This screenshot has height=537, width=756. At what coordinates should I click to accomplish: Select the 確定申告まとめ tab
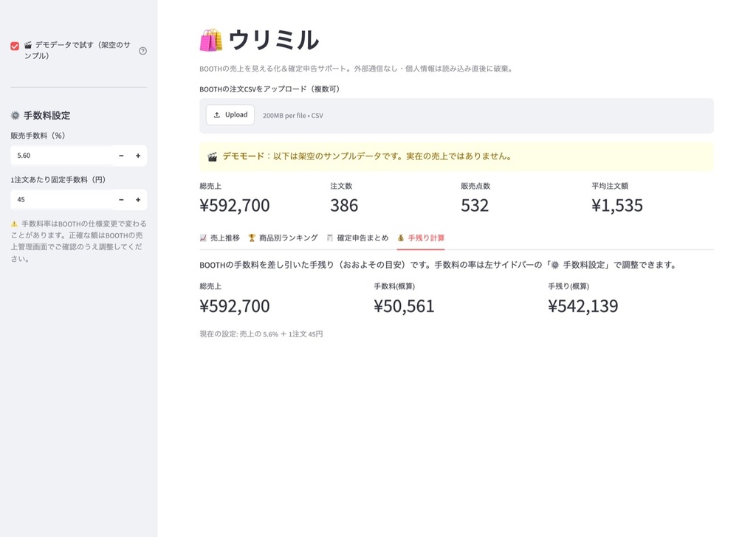(357, 238)
